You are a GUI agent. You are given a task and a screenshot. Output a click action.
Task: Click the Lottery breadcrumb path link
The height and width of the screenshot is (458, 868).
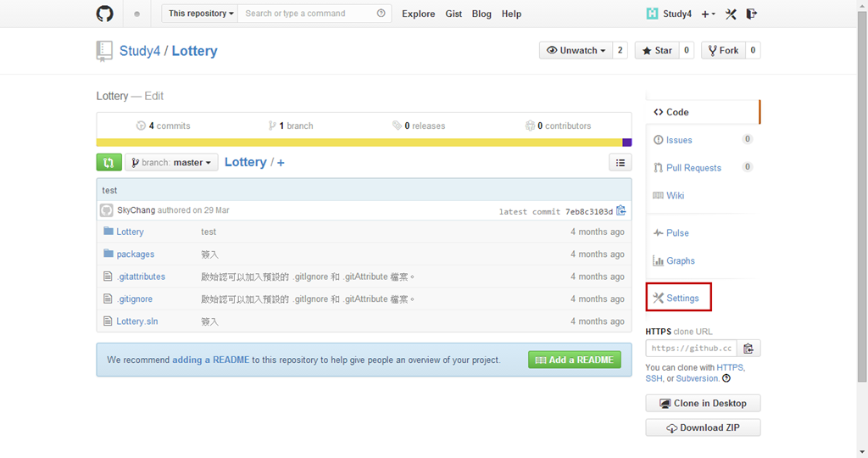click(245, 162)
